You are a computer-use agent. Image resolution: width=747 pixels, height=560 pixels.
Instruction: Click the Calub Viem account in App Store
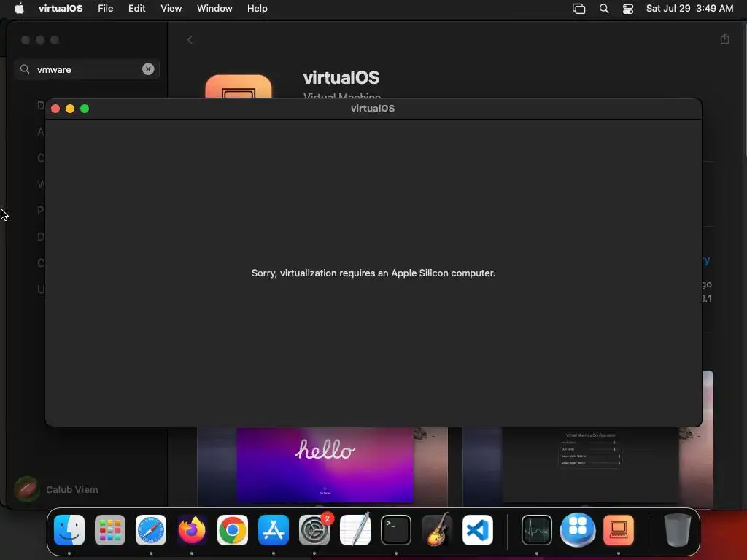(x=72, y=489)
